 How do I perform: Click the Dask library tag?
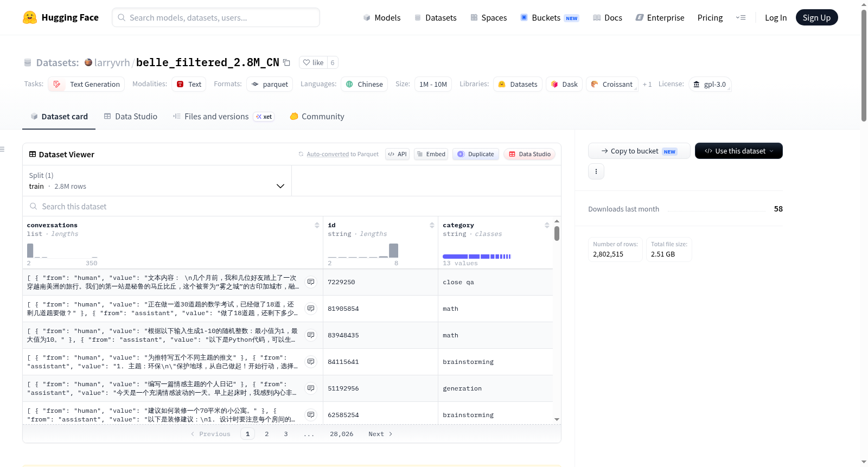tap(564, 84)
